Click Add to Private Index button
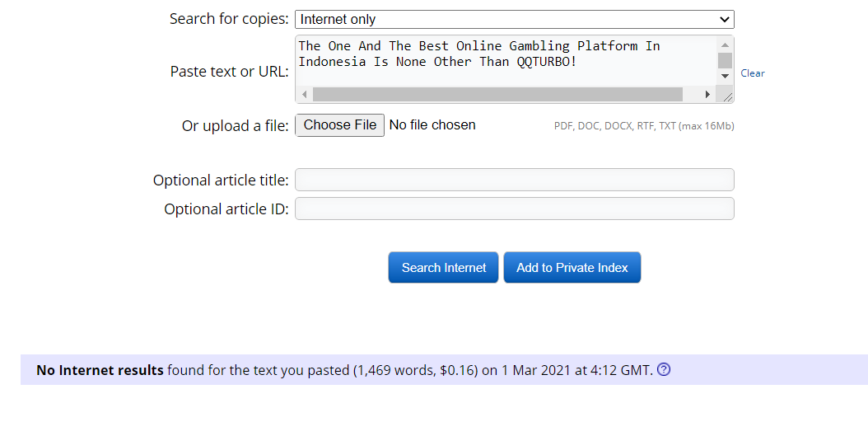The width and height of the screenshot is (868, 436). 572,268
